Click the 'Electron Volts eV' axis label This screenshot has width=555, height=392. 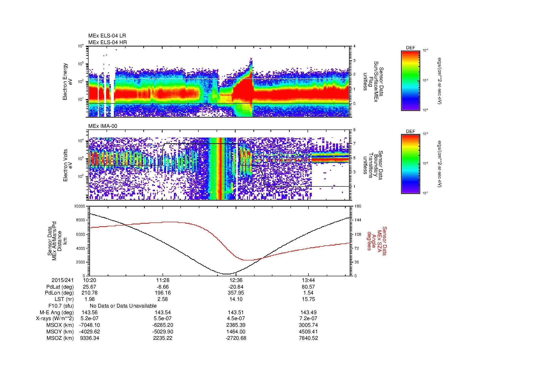[x=67, y=166]
